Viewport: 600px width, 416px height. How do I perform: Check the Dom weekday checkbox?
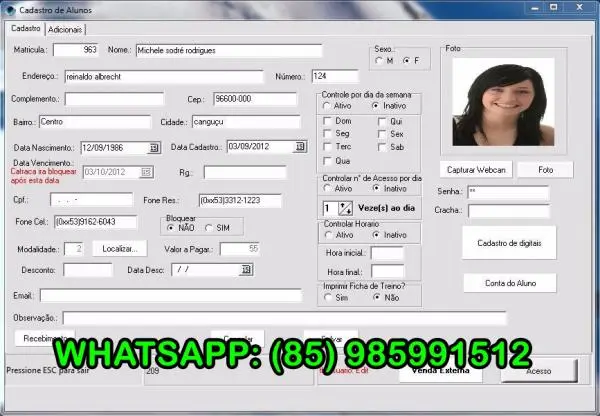[328, 120]
